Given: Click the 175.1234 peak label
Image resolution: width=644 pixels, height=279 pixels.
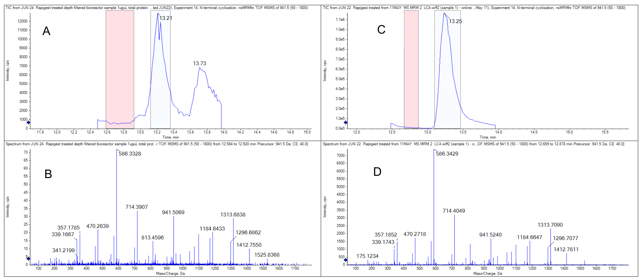Looking at the screenshot, I should pos(367,256).
